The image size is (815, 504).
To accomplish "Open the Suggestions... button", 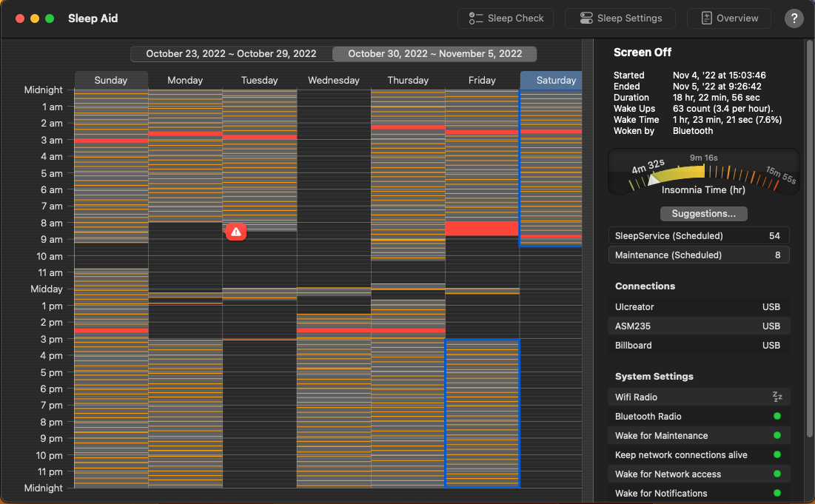I will [703, 214].
